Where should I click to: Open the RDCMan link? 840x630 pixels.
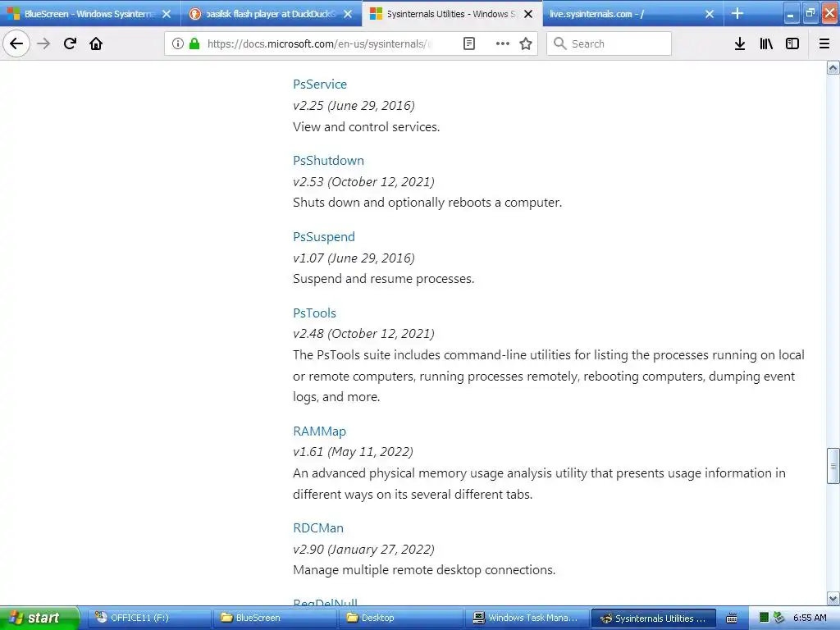tap(318, 527)
